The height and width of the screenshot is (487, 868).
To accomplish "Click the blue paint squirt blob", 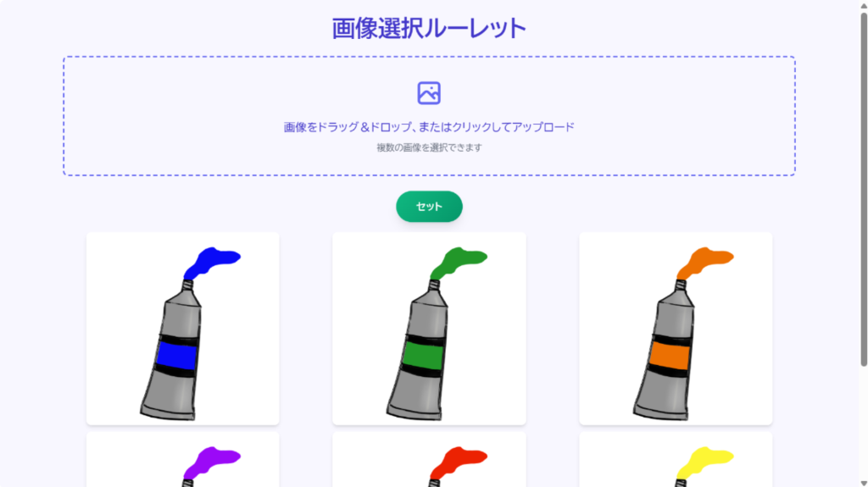I will click(x=211, y=263).
